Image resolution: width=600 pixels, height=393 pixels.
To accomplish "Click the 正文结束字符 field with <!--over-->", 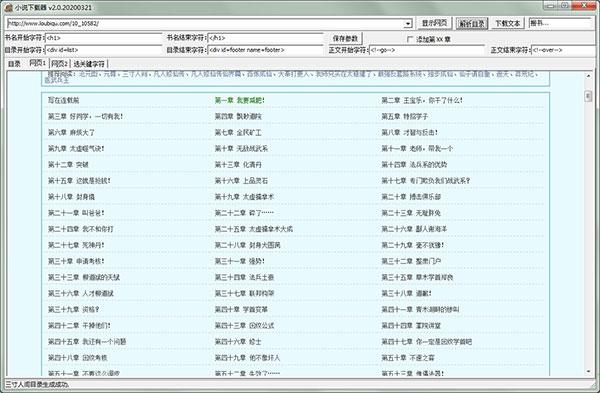I will [x=563, y=50].
